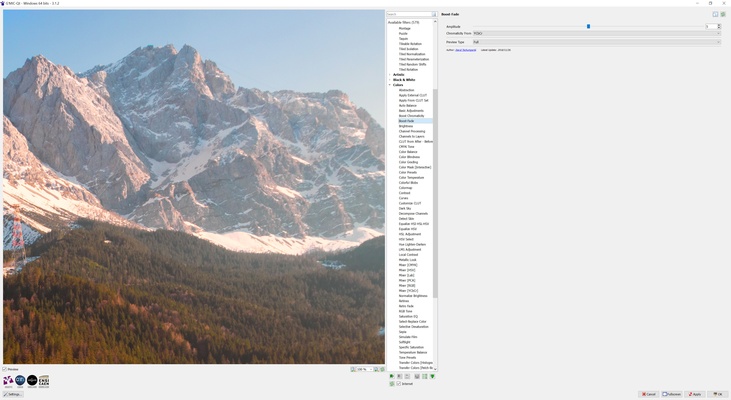
Task: Select the Local Contrast filter
Action: point(408,255)
